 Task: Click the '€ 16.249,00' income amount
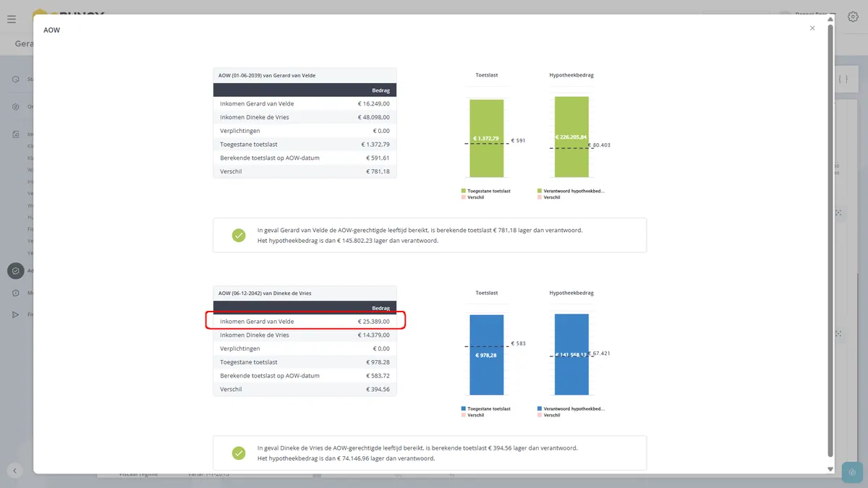(x=374, y=103)
